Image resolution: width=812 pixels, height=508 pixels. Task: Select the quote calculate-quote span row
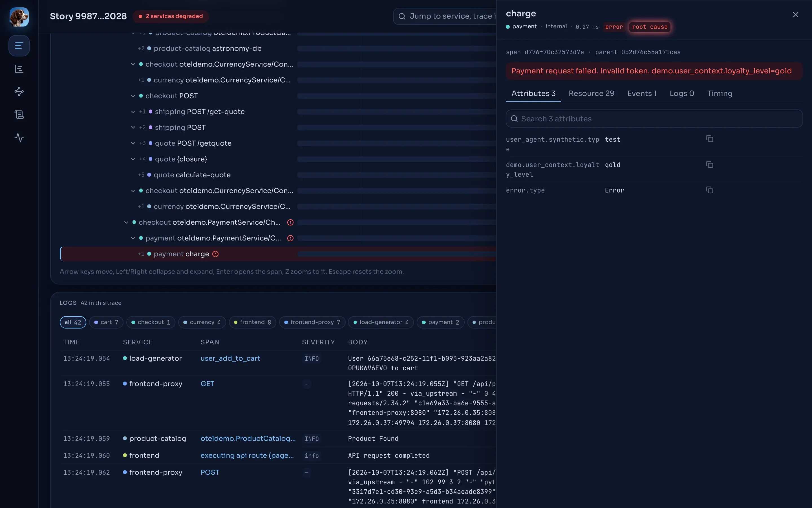(278, 175)
